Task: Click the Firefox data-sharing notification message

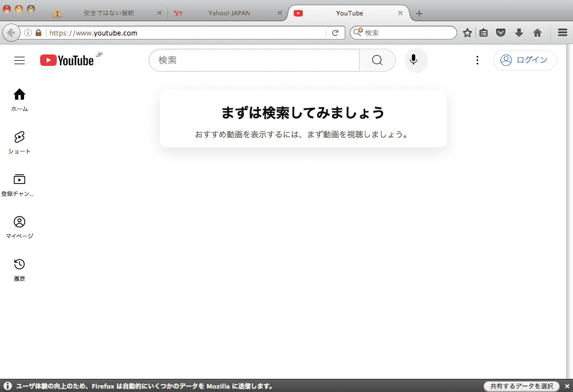Action: (145, 386)
